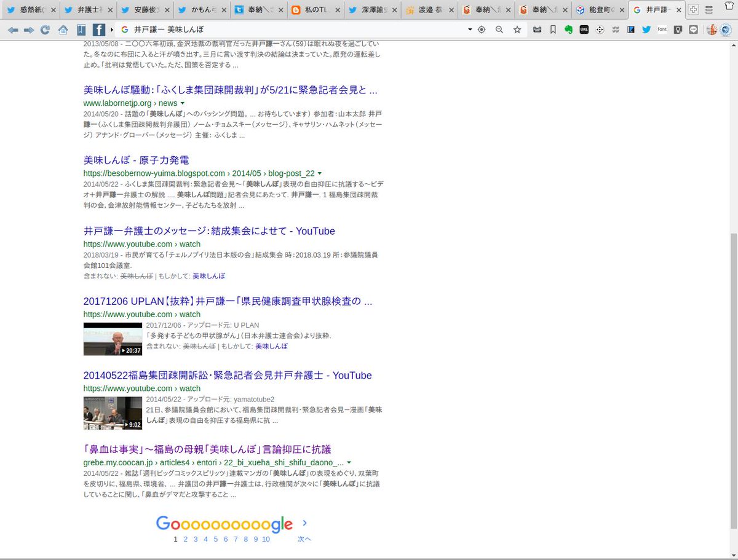This screenshot has height=560, width=738.
Task: Open 20140522福島集団疎開訴訟 YouTube result
Action: tap(228, 376)
